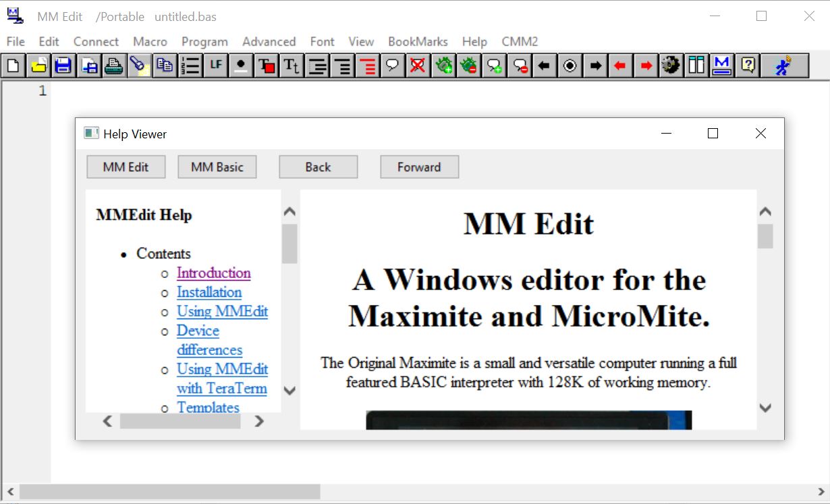Viewport: 830px width, 504px height.
Task: Click the red X crossed-out bubble icon
Action: (x=418, y=65)
